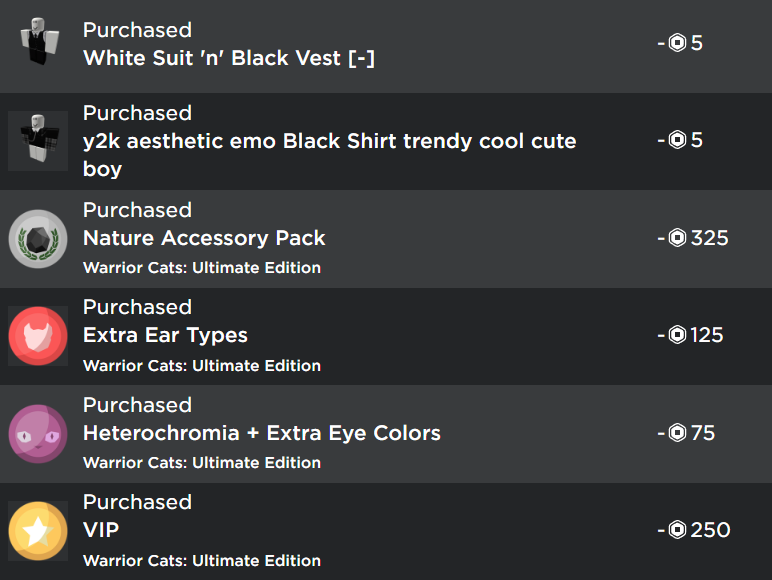Select the VIP purchase title
Viewport: 772px width, 580px height.
point(101,530)
